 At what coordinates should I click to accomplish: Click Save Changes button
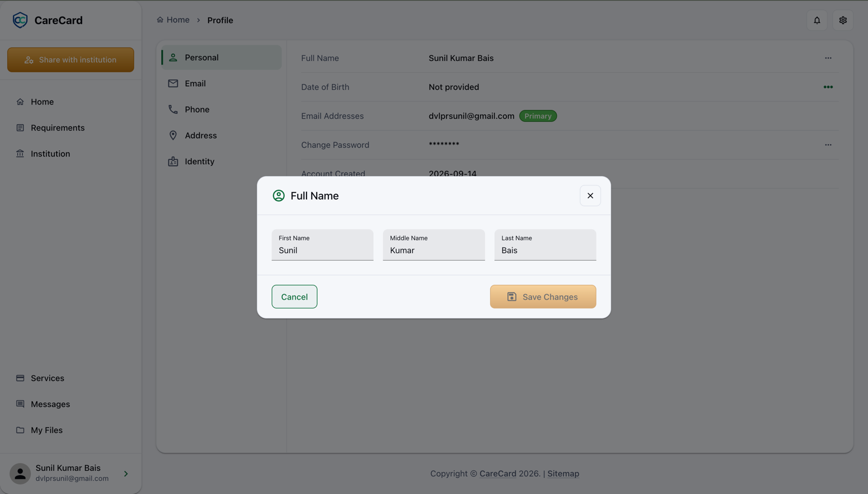tap(543, 297)
